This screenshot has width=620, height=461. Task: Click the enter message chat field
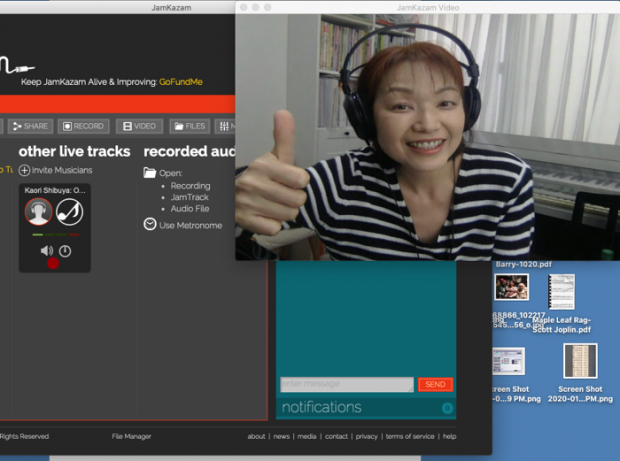click(346, 384)
